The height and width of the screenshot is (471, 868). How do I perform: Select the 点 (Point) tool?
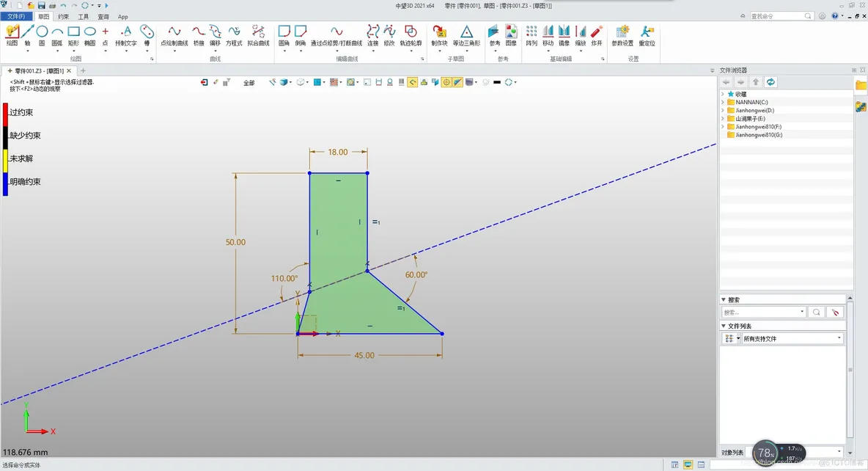(105, 35)
